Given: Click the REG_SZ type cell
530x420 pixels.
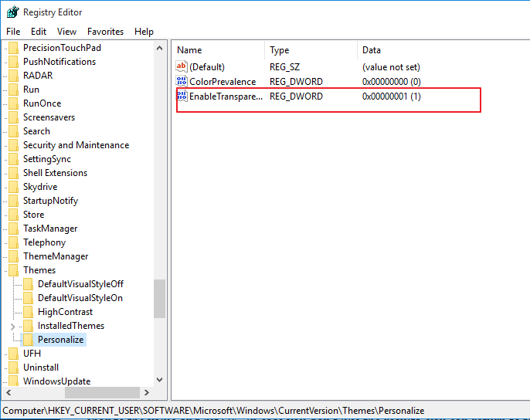Looking at the screenshot, I should (x=284, y=67).
